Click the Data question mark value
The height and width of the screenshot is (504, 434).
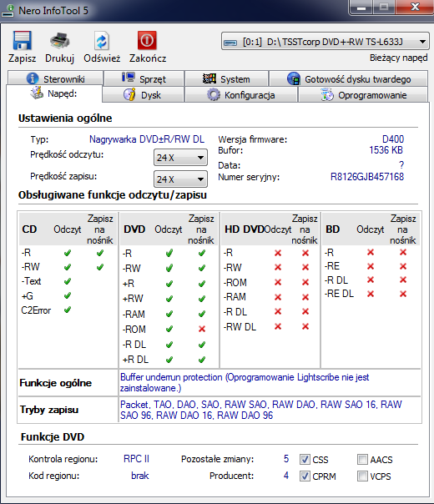pos(401,165)
